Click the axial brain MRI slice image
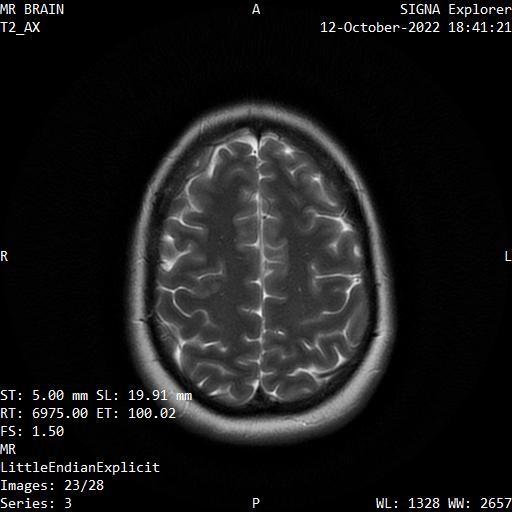Screen dimensions: 512x512 [x=260, y=273]
